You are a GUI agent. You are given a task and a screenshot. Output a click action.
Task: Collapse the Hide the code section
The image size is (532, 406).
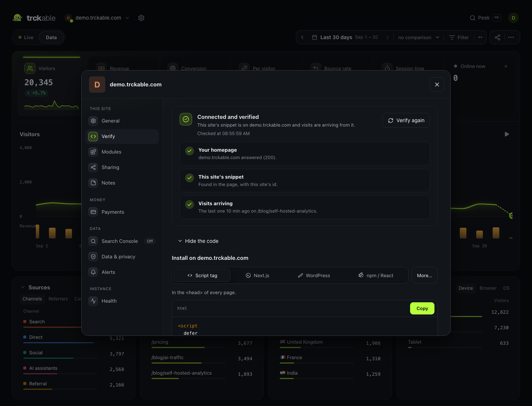click(x=198, y=241)
